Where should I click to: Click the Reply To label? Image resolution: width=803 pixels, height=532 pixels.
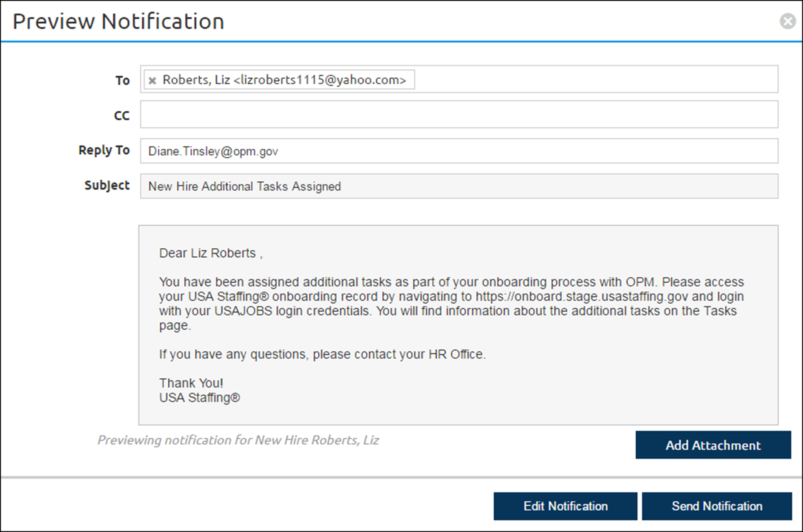click(x=104, y=150)
